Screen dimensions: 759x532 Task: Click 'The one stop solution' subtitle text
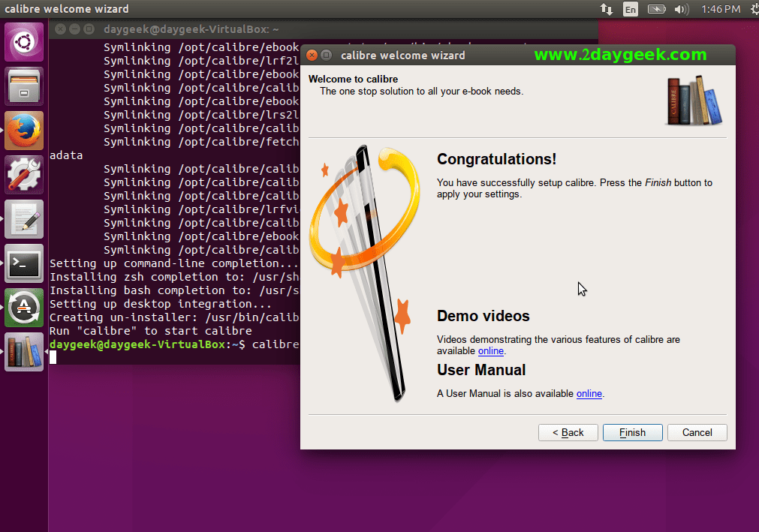click(422, 92)
